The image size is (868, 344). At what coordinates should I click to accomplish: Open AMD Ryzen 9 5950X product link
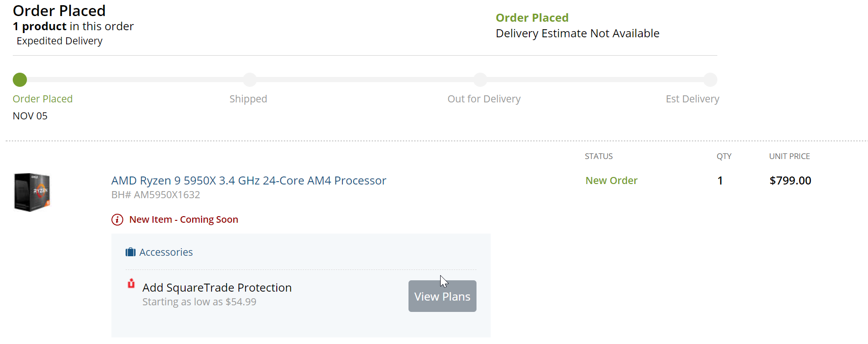[249, 180]
